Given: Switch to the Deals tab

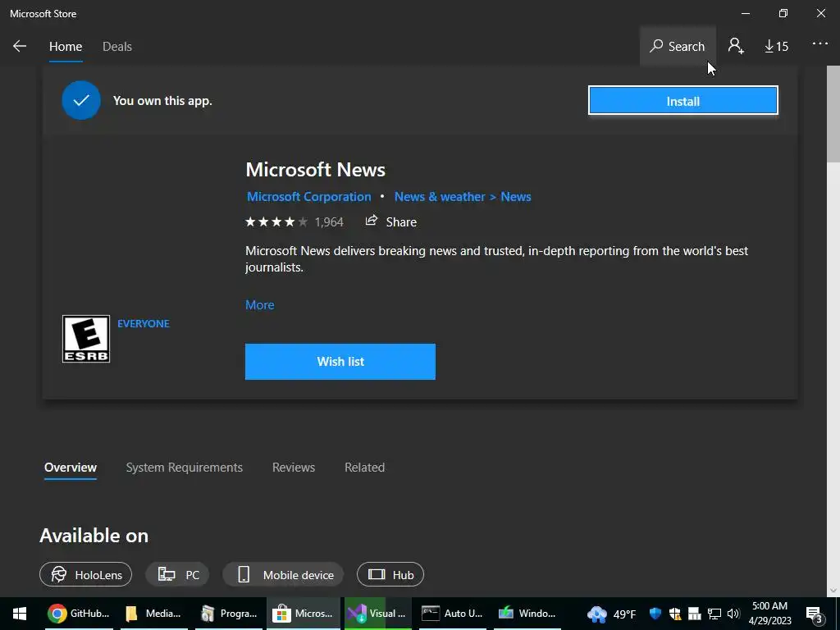Looking at the screenshot, I should (x=117, y=47).
